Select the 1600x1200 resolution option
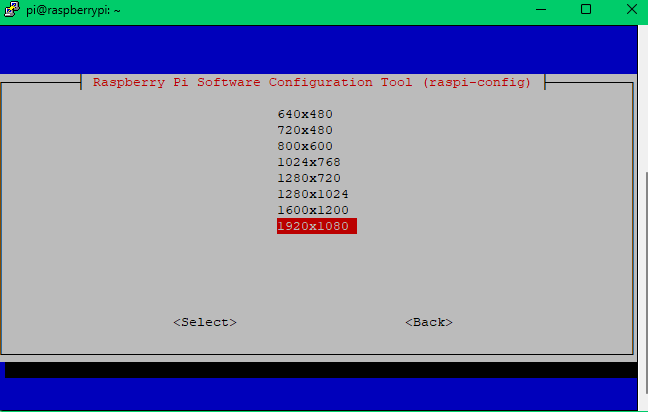The height and width of the screenshot is (412, 648). (313, 210)
